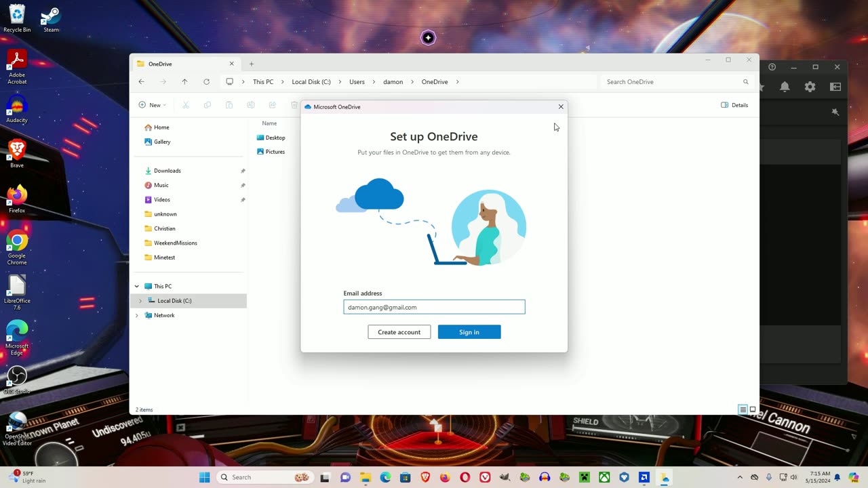
Task: Open the Videos quick access folder
Action: pos(161,200)
